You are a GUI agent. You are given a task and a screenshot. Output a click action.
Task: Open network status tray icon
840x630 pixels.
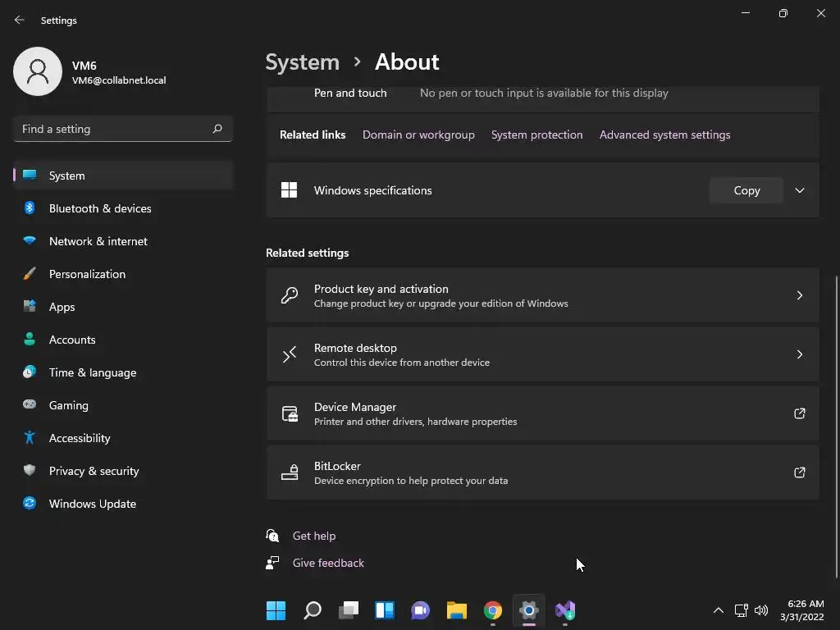[741, 610]
